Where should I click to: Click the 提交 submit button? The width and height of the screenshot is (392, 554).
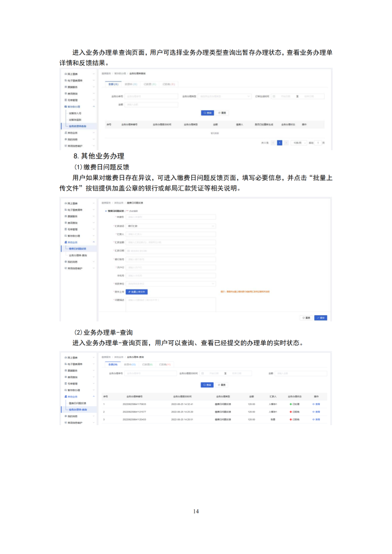coord(321,317)
